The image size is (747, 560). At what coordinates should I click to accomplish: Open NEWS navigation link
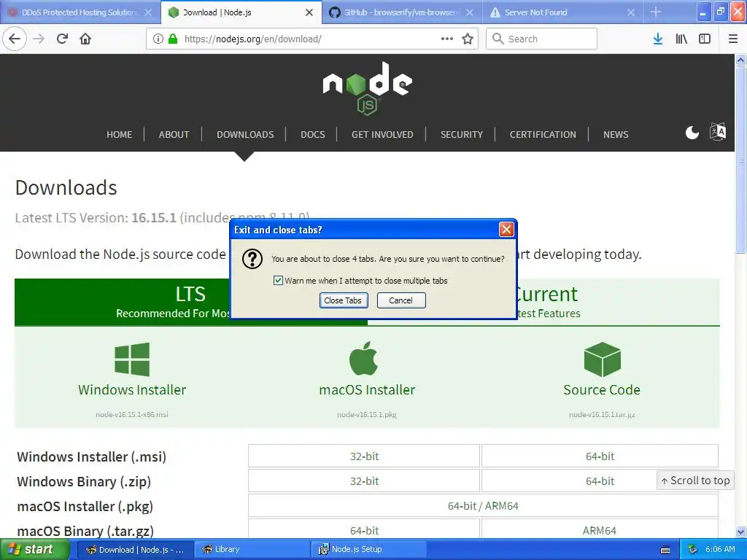[x=616, y=135]
